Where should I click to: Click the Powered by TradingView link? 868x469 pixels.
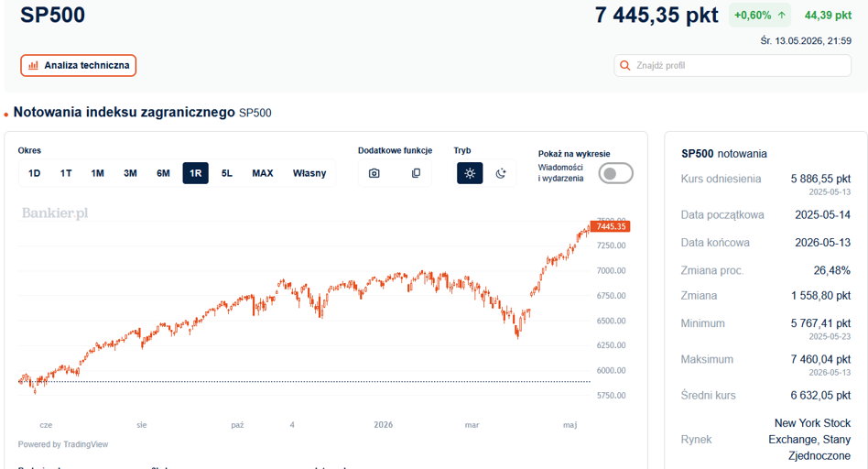point(63,444)
